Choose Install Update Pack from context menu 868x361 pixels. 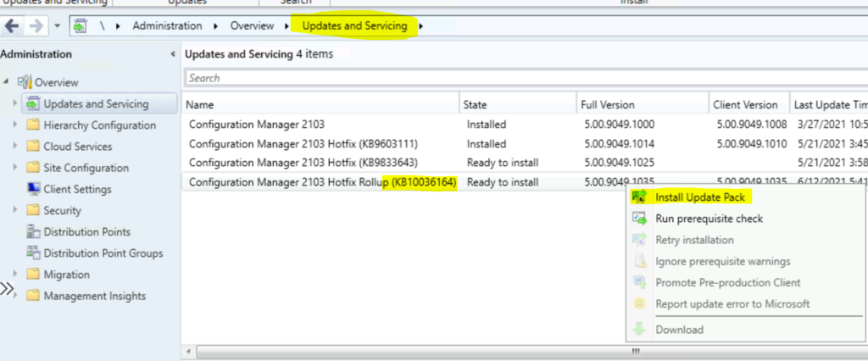[x=700, y=197]
